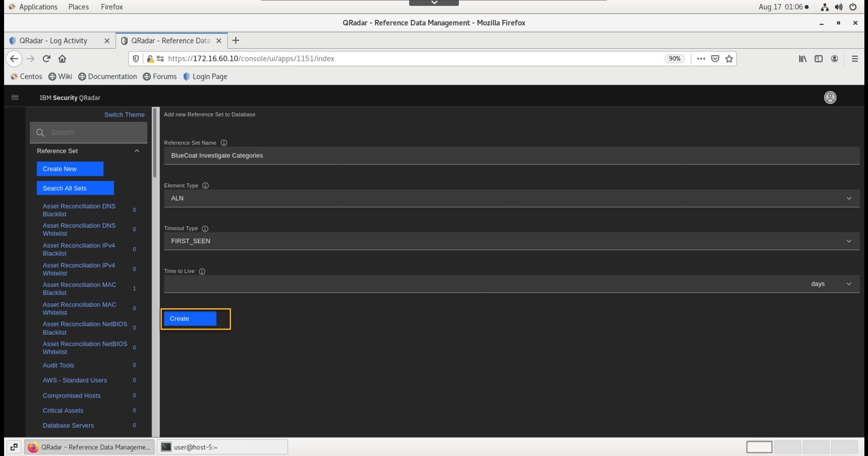Click the search magnifier icon in sidebar
This screenshot has width=868, height=456.
point(40,132)
